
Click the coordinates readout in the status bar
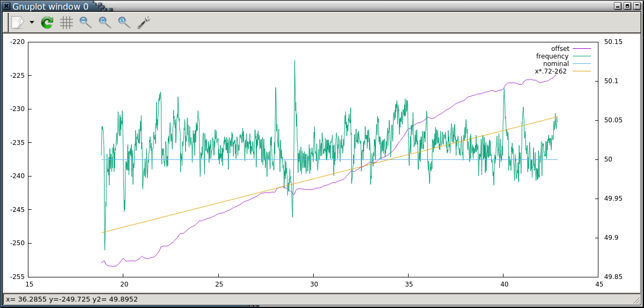tap(72, 299)
